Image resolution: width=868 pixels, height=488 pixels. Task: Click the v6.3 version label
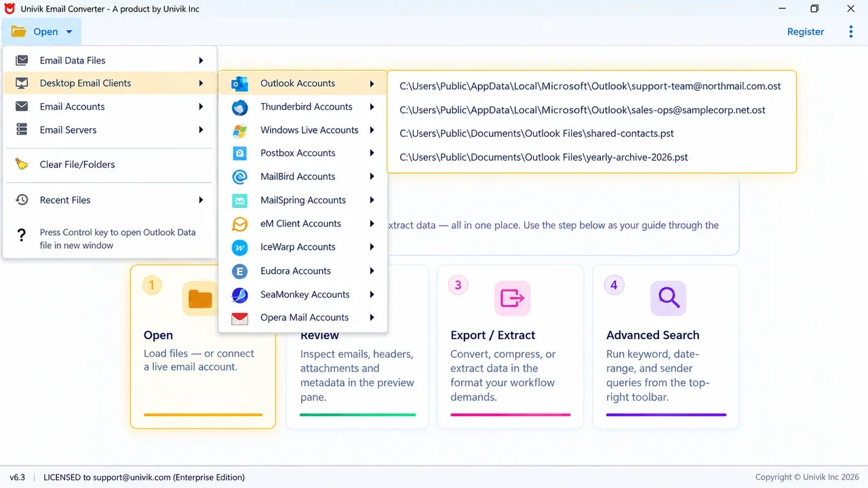[x=17, y=477]
